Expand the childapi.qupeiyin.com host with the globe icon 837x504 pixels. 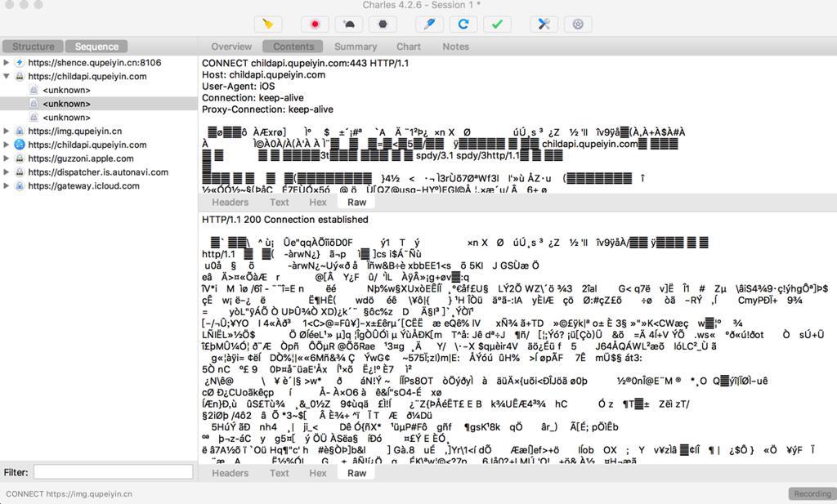(x=7, y=145)
